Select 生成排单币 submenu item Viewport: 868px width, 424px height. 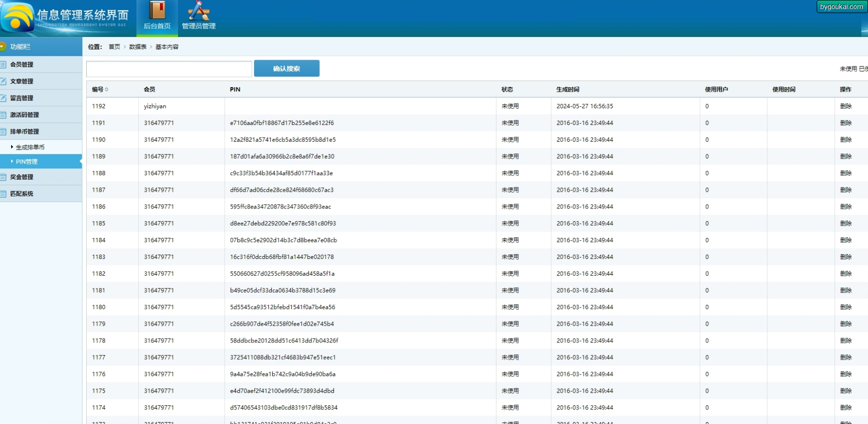point(30,147)
